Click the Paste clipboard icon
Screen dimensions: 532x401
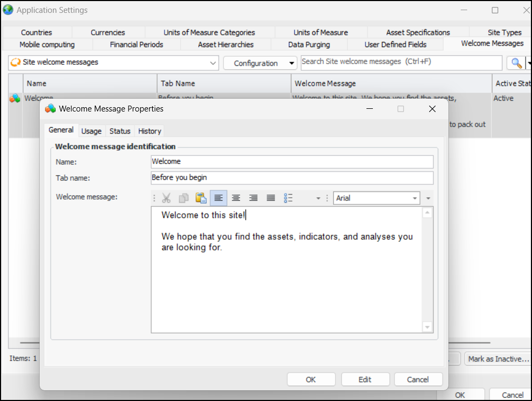201,198
